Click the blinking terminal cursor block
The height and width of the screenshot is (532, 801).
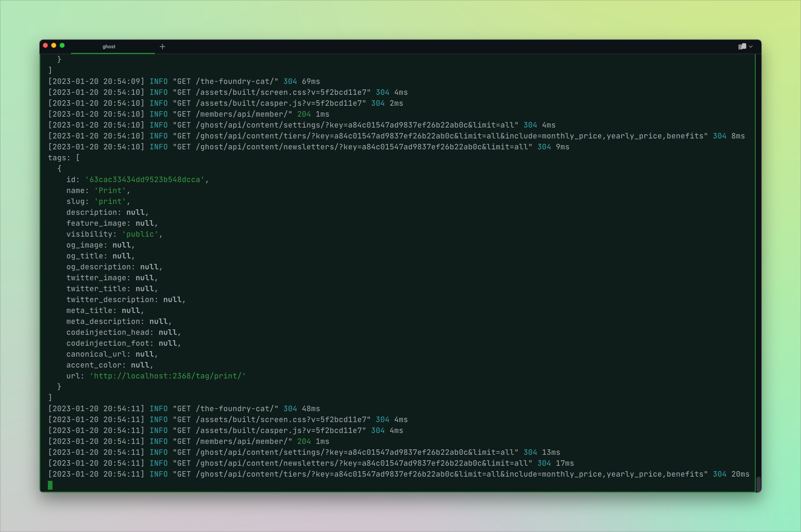tap(50, 485)
